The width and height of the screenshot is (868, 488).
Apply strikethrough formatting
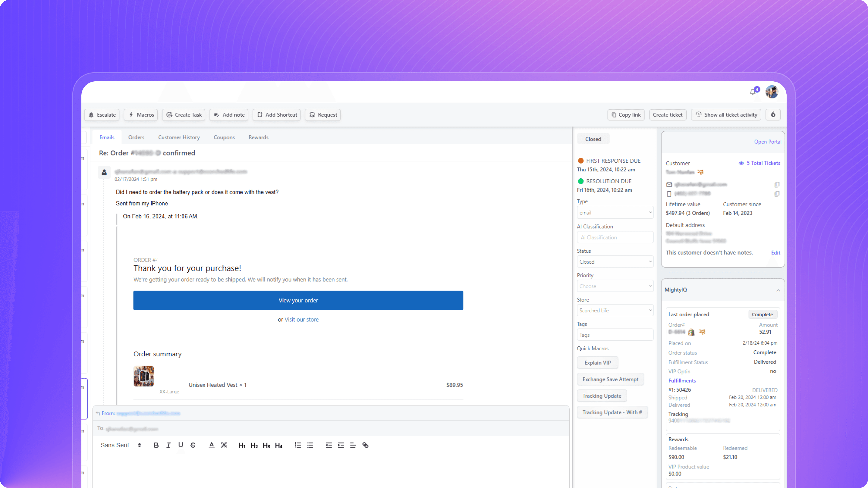pyautogui.click(x=193, y=445)
